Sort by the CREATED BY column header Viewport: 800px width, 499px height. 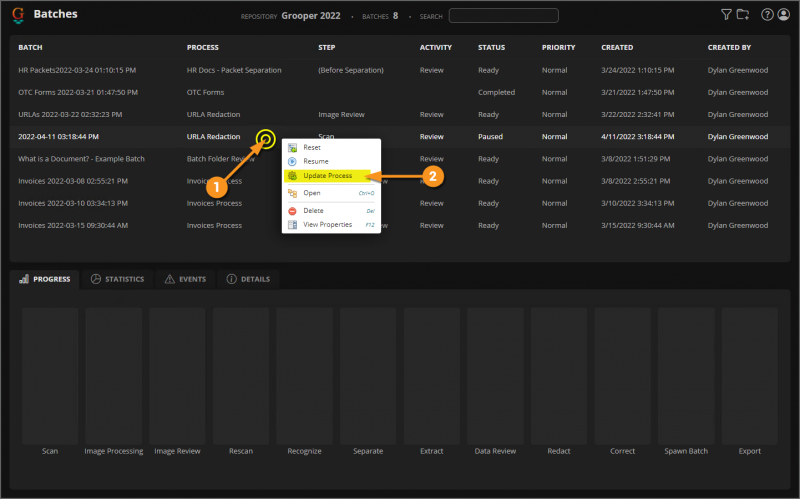tap(729, 47)
